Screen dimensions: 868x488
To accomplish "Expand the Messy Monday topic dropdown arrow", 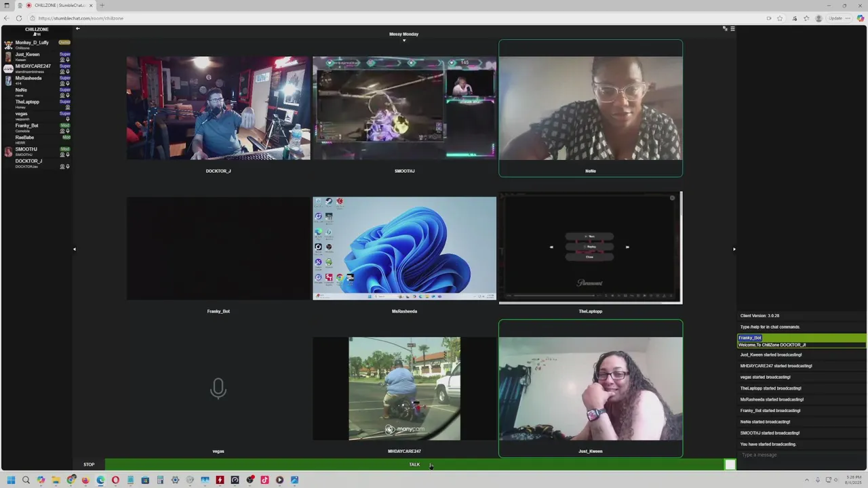I will pos(403,41).
